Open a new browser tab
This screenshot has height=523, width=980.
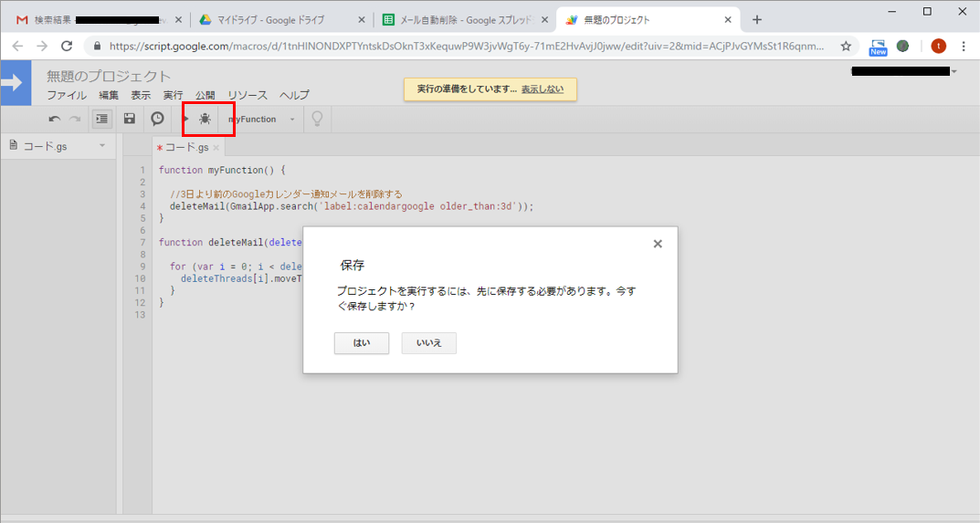tap(757, 20)
